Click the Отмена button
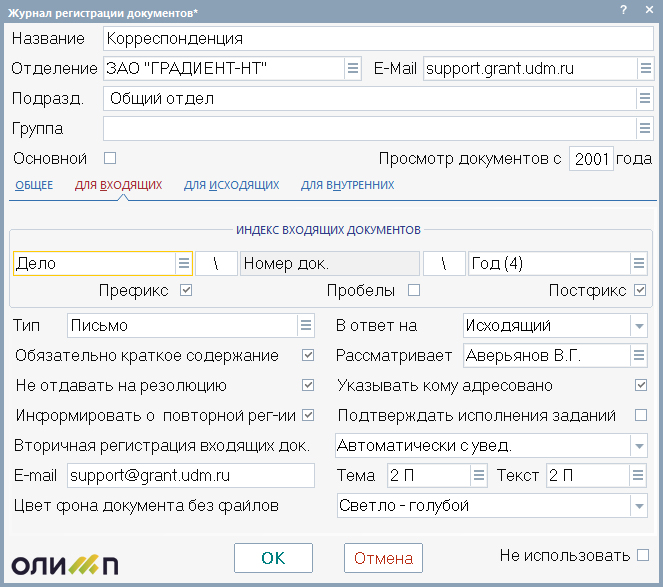Viewport: 663px width, 587px height. coord(383,558)
